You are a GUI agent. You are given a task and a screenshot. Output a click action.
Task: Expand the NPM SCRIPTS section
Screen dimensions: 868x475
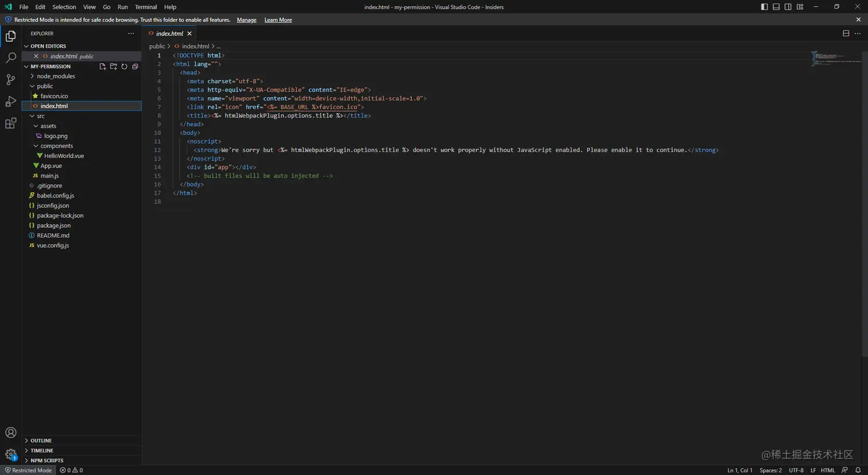click(x=82, y=461)
